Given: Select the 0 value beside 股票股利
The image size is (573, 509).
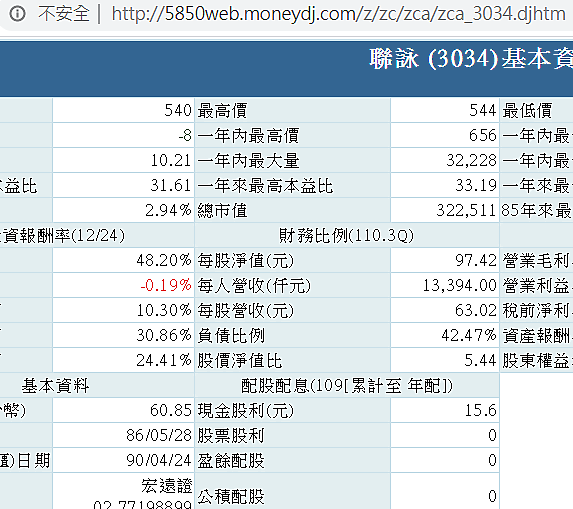Looking at the screenshot, I should tap(492, 436).
